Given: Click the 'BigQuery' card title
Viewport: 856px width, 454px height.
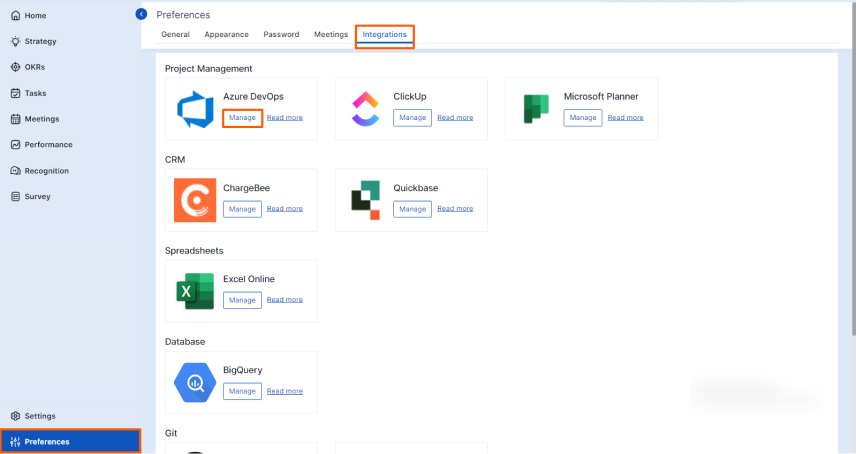Looking at the screenshot, I should (x=242, y=370).
